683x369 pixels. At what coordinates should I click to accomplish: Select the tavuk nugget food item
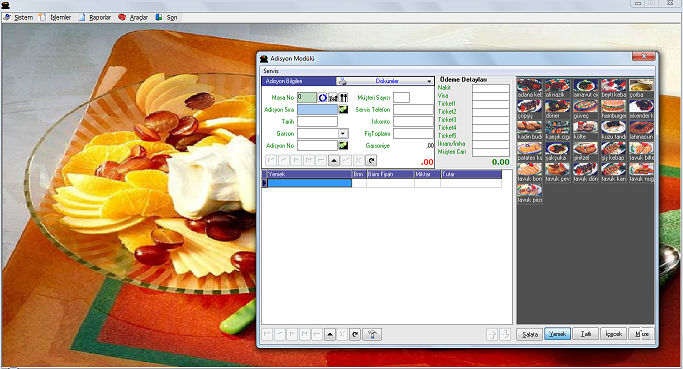[641, 173]
